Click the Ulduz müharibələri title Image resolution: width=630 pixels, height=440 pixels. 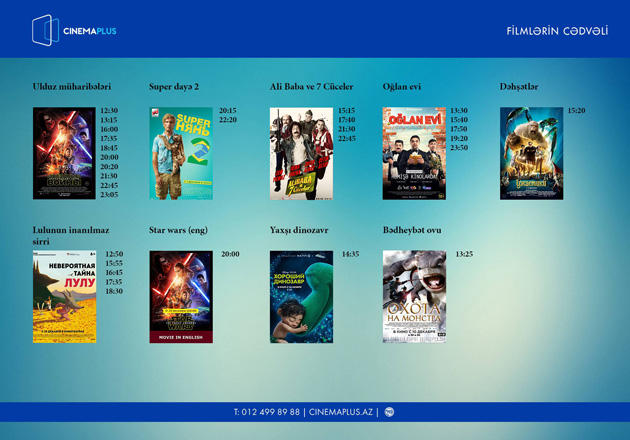pyautogui.click(x=72, y=86)
